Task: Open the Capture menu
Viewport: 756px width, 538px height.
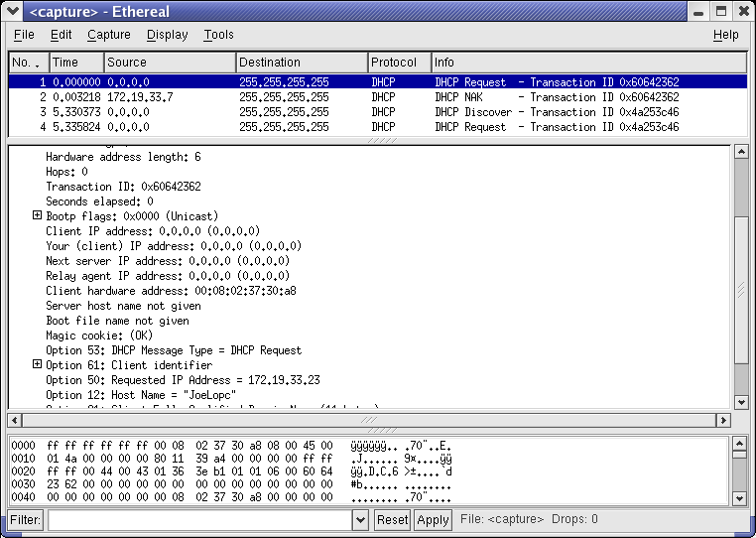Action: (108, 35)
